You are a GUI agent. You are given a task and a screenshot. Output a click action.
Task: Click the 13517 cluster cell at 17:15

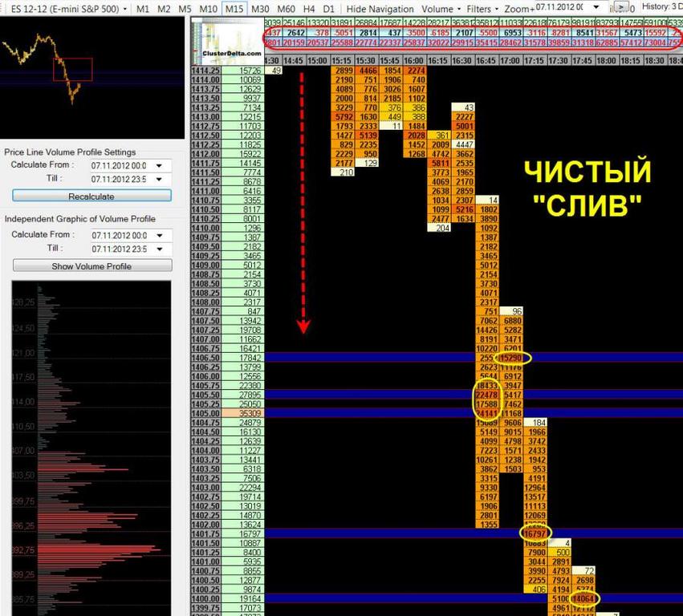(x=535, y=496)
